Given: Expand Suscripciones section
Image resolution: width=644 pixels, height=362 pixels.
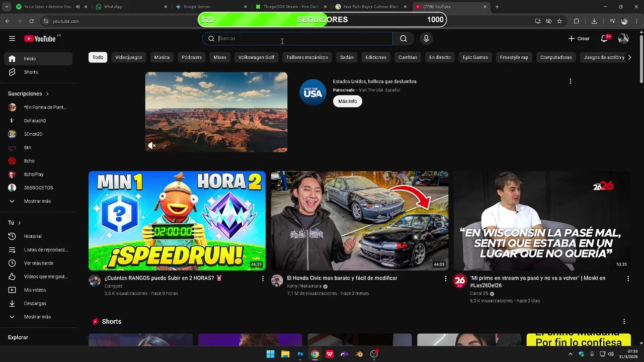Looking at the screenshot, I should (x=28, y=94).
